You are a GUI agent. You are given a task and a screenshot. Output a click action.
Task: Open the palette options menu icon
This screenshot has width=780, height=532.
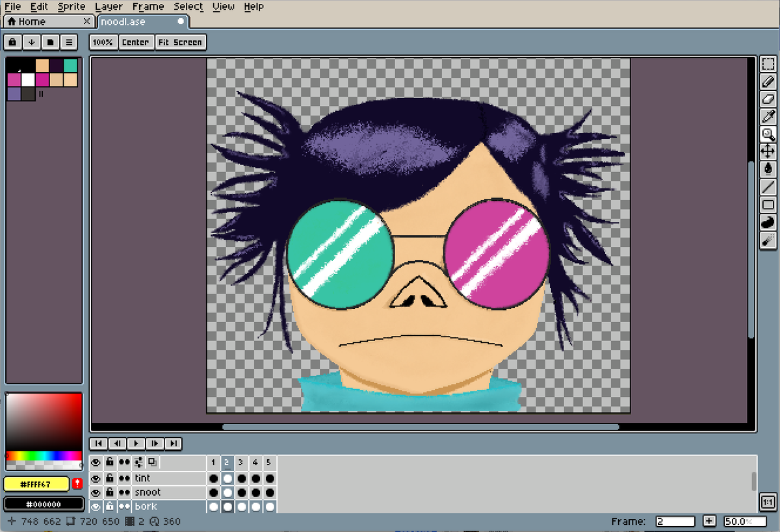point(68,42)
